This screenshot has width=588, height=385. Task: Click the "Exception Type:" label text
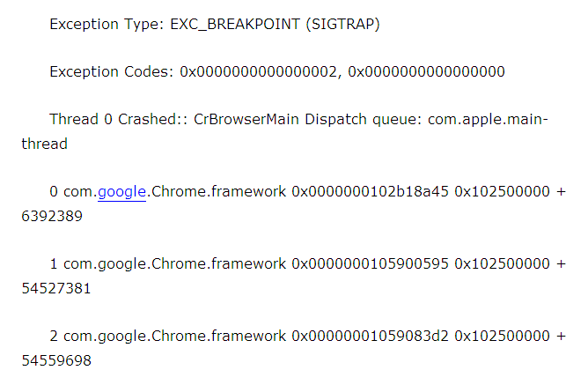pyautogui.click(x=102, y=24)
